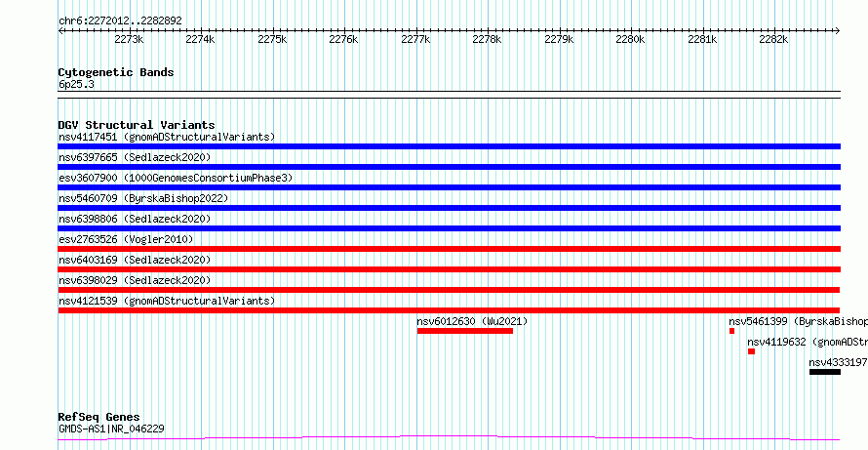Image resolution: width=868 pixels, height=450 pixels.
Task: Click the 2278k ruler position
Action: pos(487,40)
